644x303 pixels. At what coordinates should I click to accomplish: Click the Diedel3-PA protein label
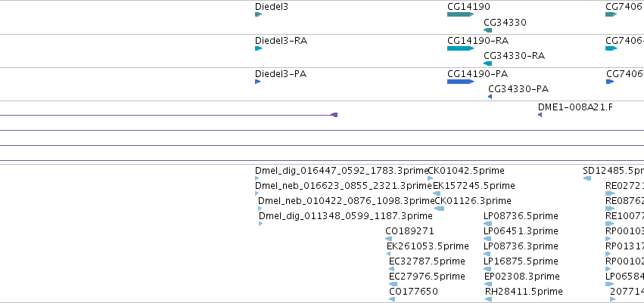pyautogui.click(x=281, y=74)
